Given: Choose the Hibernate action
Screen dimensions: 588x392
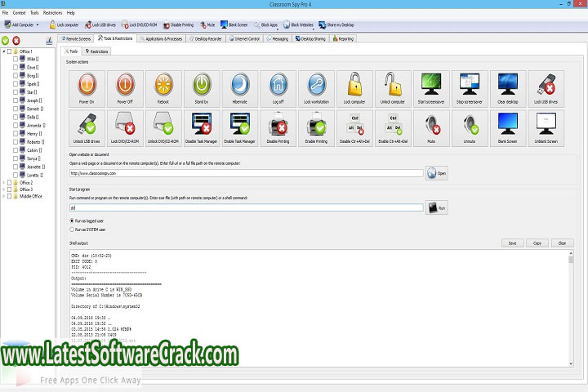Looking at the screenshot, I should point(240,88).
